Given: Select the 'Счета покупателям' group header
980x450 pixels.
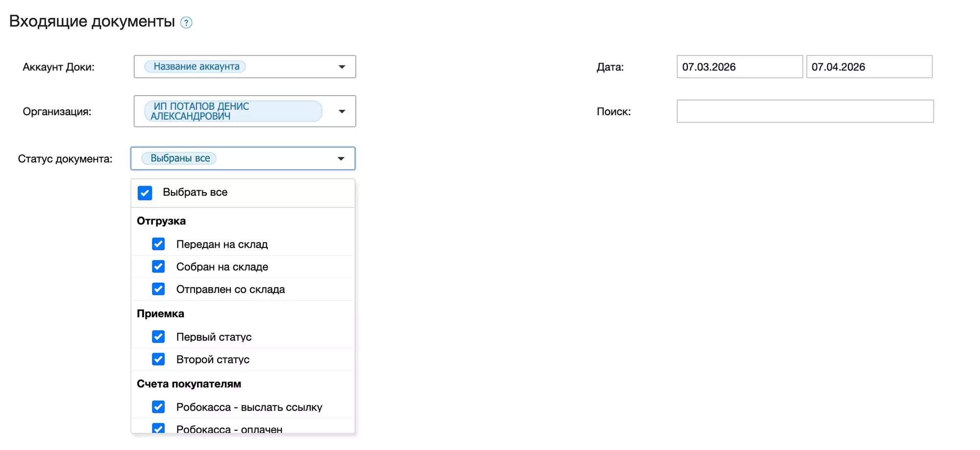Looking at the screenshot, I should tap(189, 384).
